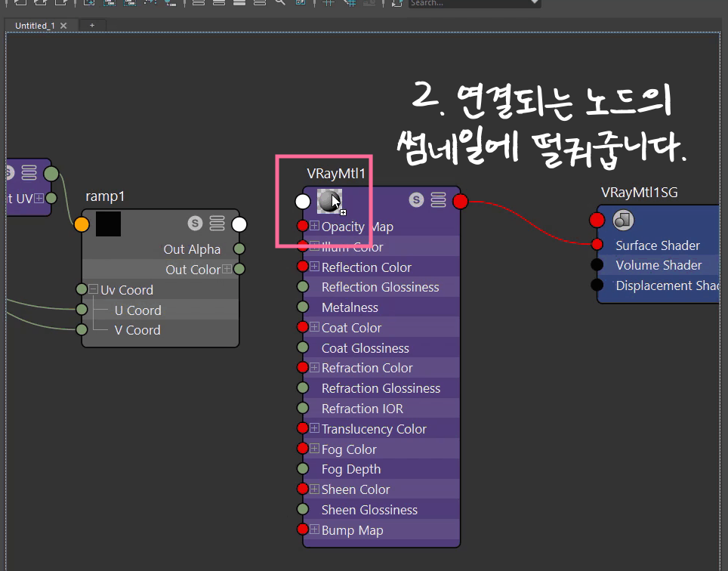728x571 pixels.
Task: Click the Fog Depth input port
Action: click(x=303, y=469)
